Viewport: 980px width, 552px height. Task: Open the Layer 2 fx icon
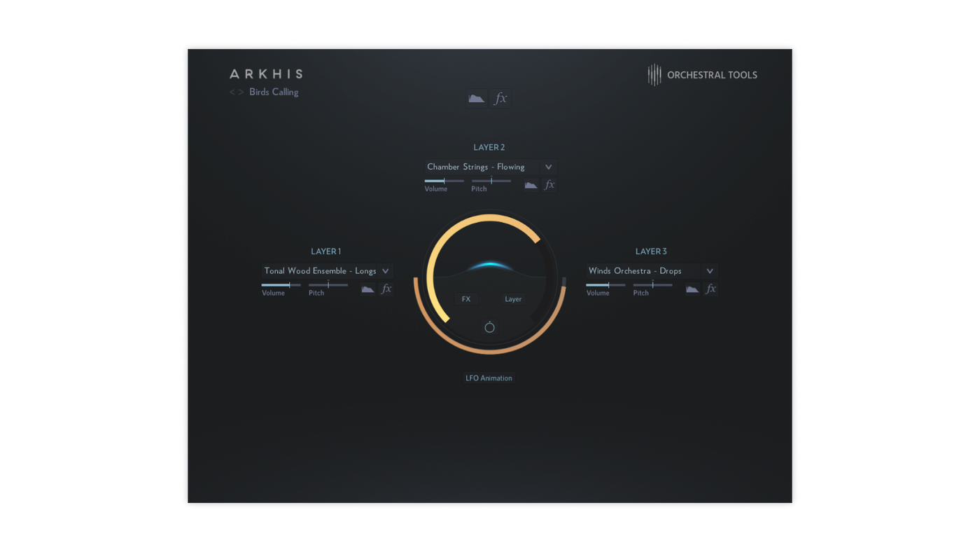[549, 185]
